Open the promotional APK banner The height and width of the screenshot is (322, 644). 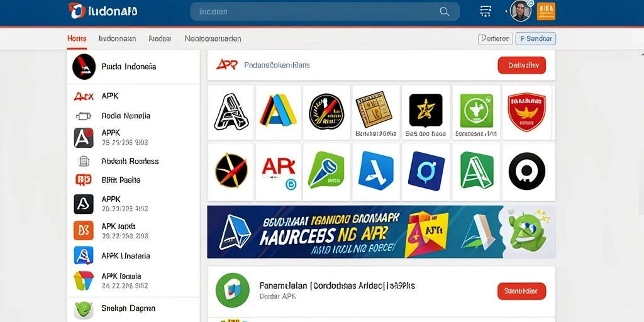381,232
